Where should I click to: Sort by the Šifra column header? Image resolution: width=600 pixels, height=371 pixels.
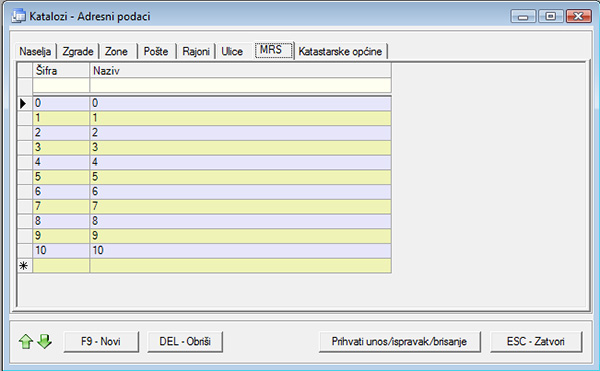[61, 71]
